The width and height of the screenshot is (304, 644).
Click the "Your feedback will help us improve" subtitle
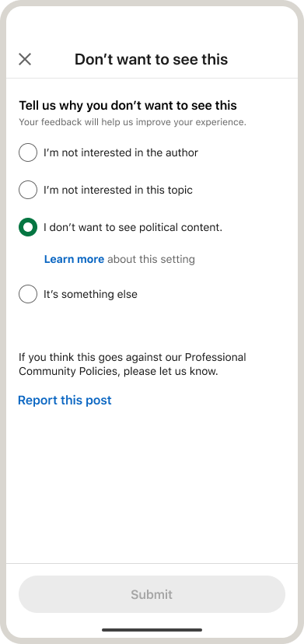pos(132,122)
